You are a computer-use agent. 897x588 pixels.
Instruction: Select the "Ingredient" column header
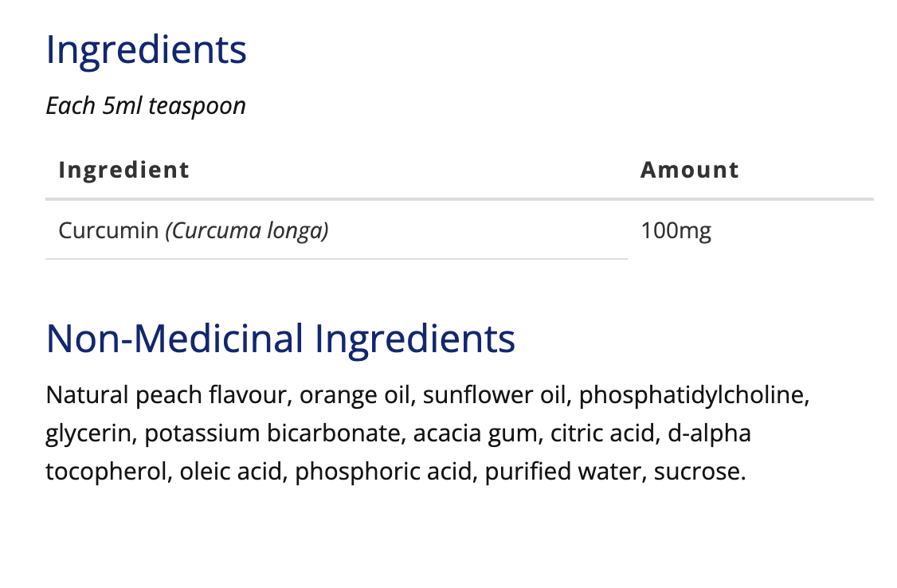point(124,170)
